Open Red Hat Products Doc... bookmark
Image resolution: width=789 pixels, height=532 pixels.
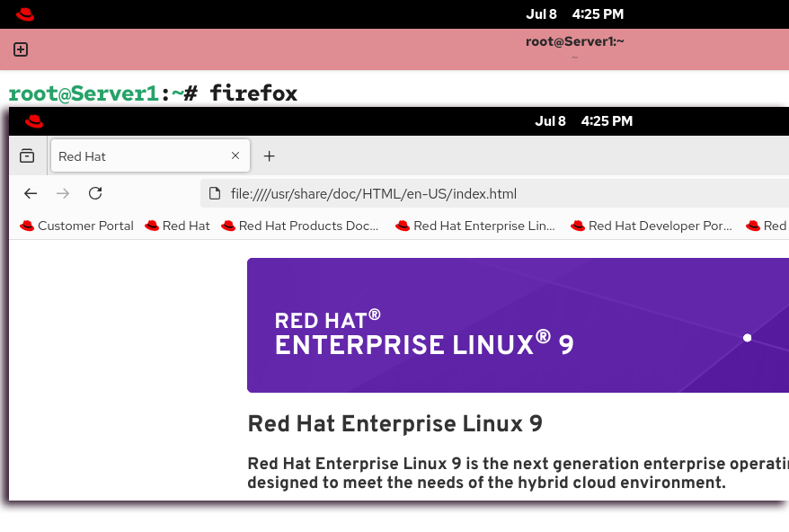pos(300,226)
